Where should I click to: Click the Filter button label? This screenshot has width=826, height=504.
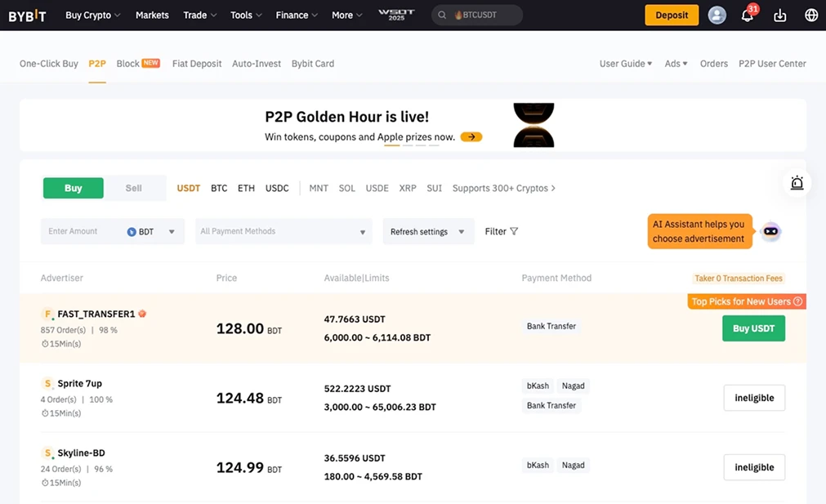click(x=496, y=231)
